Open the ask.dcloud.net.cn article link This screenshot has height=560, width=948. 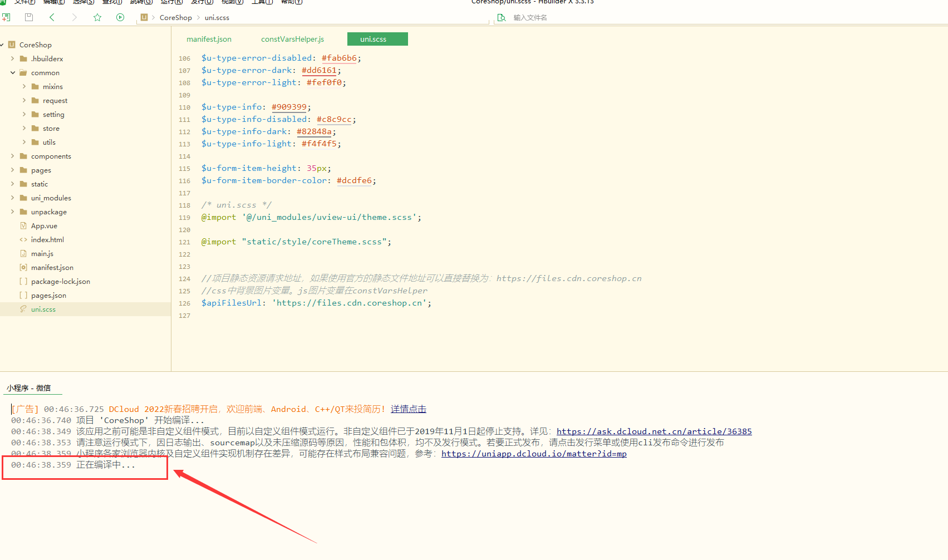coord(654,431)
